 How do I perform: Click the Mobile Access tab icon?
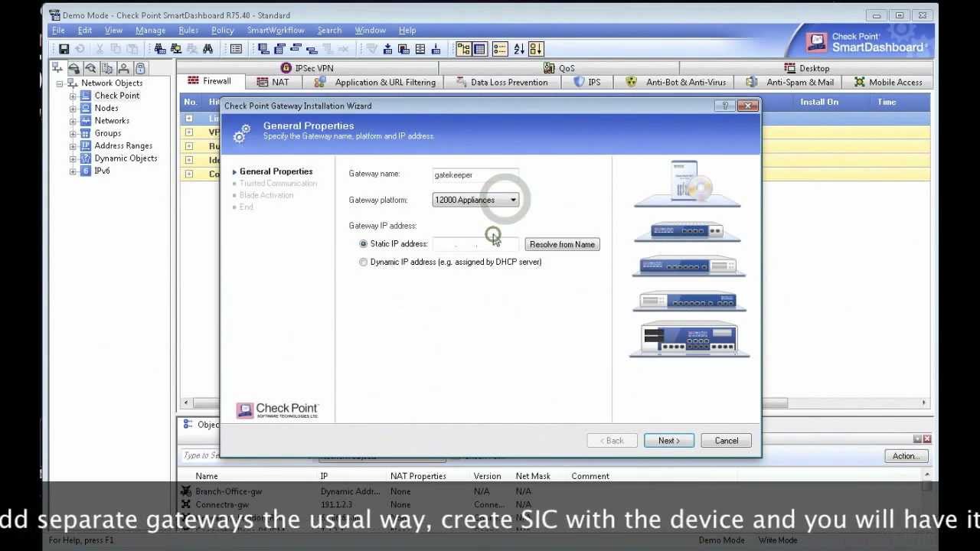tap(859, 82)
